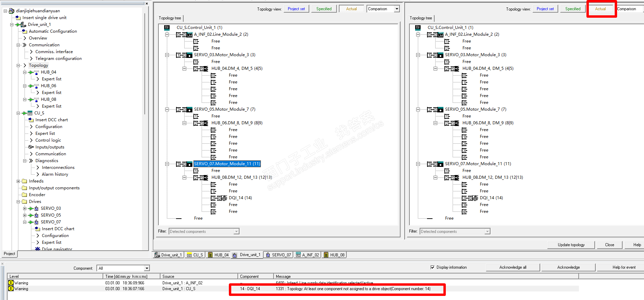Click the CU icon beside CU_S.Control_Unit_1 in right topology
Viewport: 644px width, 300px height.
[x=418, y=28]
